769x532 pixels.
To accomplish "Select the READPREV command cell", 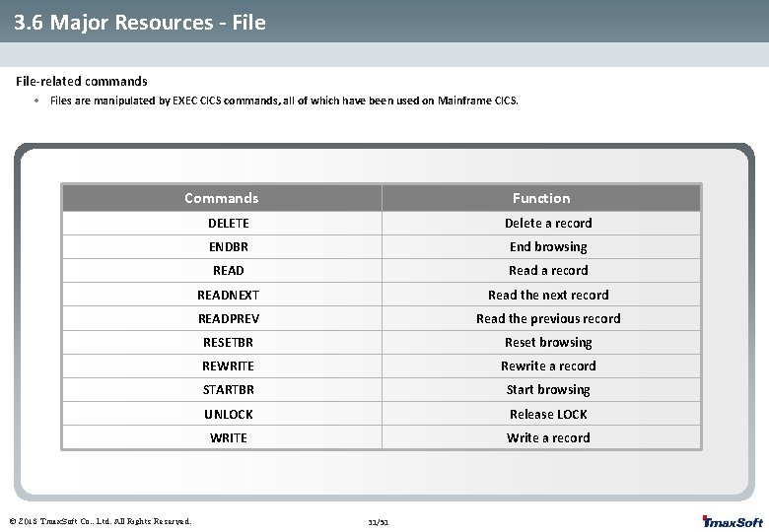I will [222, 318].
